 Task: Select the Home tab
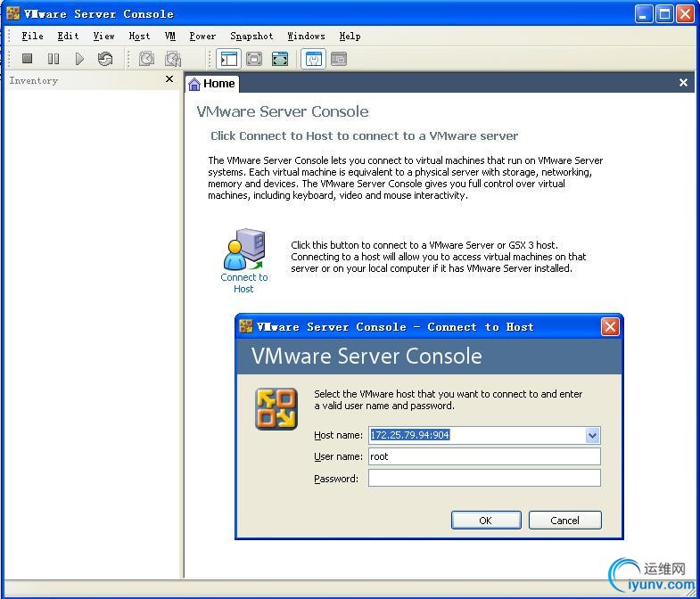212,84
